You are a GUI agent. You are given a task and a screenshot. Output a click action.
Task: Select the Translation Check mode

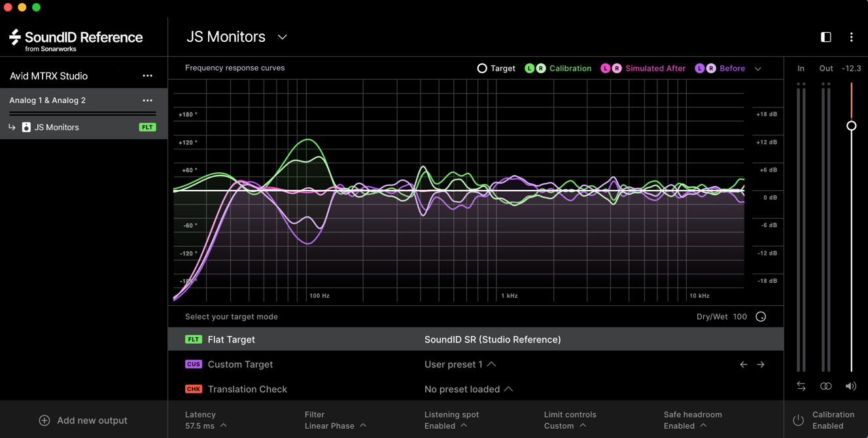[x=476, y=389]
